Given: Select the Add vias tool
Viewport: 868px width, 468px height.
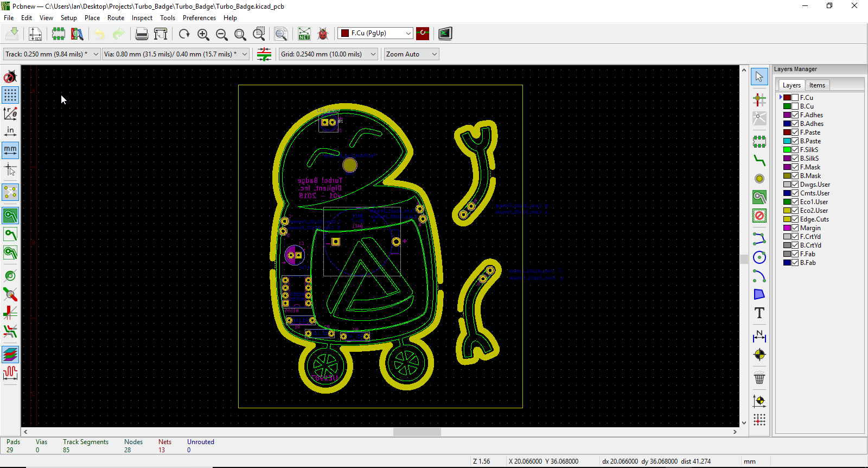Looking at the screenshot, I should click(x=759, y=179).
